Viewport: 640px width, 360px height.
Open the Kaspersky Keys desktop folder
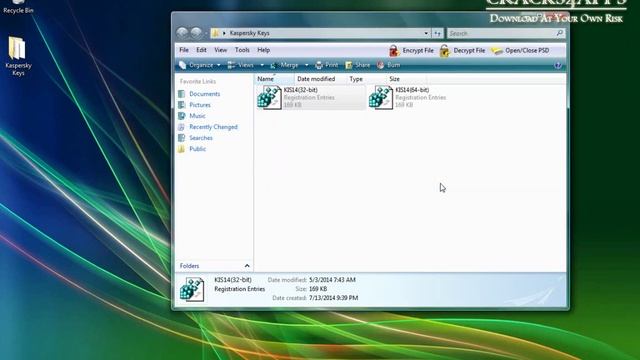[18, 56]
